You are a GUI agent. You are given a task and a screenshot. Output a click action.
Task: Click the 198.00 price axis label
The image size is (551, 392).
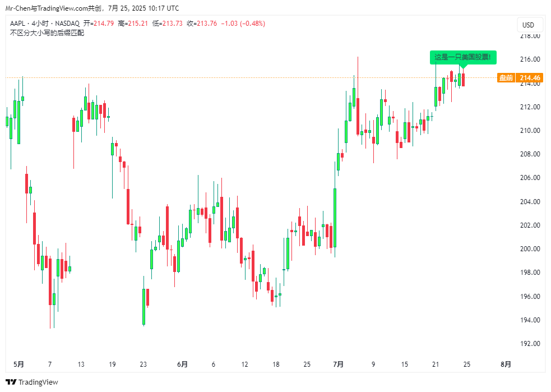pos(530,273)
